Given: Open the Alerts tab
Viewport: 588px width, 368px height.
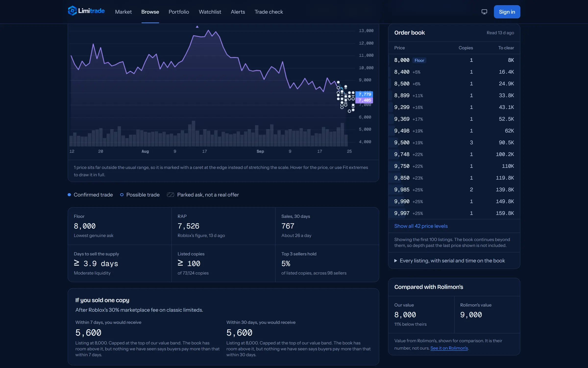Looking at the screenshot, I should [238, 12].
